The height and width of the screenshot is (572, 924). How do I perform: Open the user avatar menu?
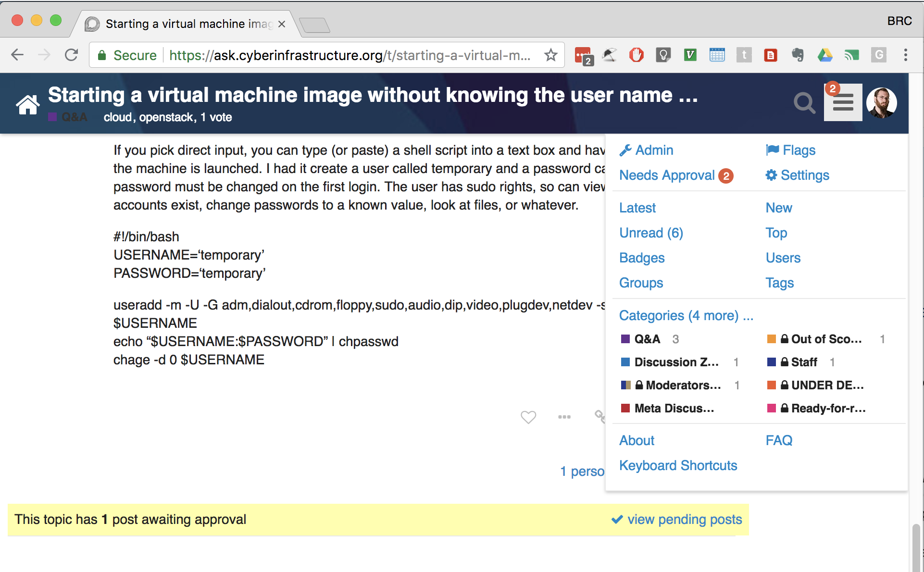(x=882, y=102)
